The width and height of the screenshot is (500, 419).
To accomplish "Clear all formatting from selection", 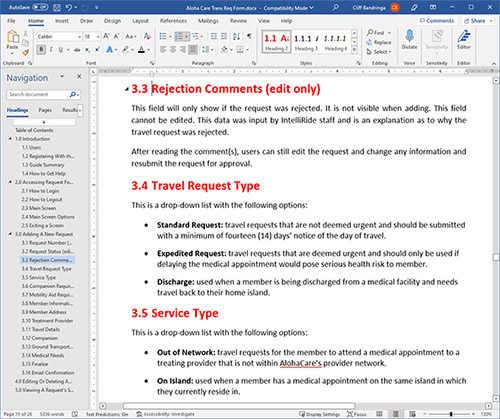I will tap(147, 36).
